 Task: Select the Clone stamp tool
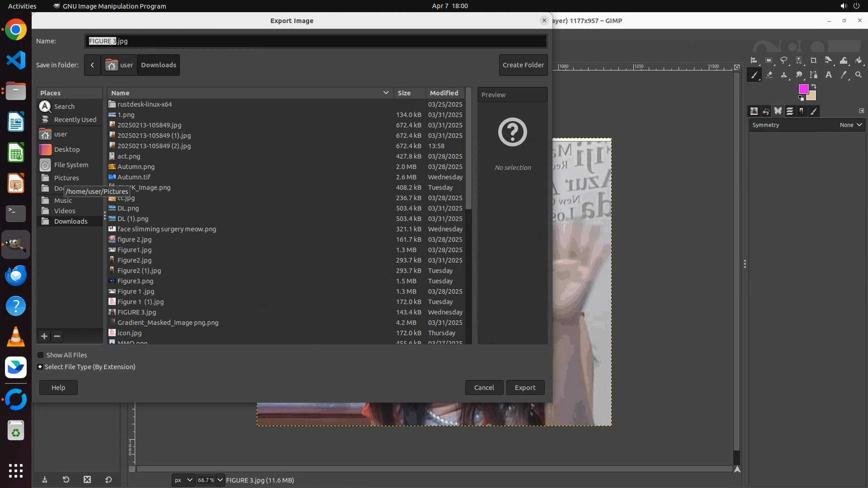[x=784, y=75]
